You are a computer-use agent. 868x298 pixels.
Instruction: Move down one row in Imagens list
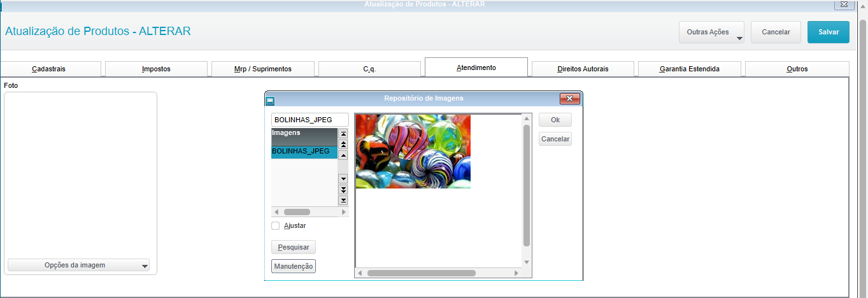click(343, 179)
